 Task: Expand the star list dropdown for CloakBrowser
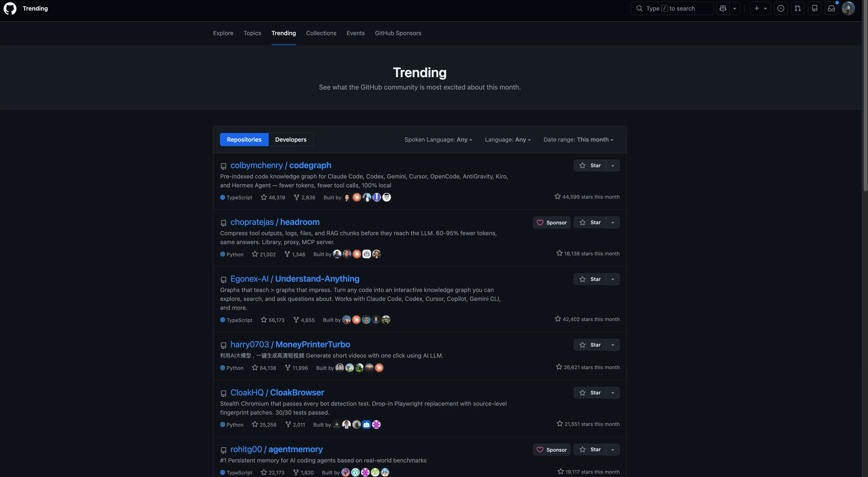tap(613, 393)
